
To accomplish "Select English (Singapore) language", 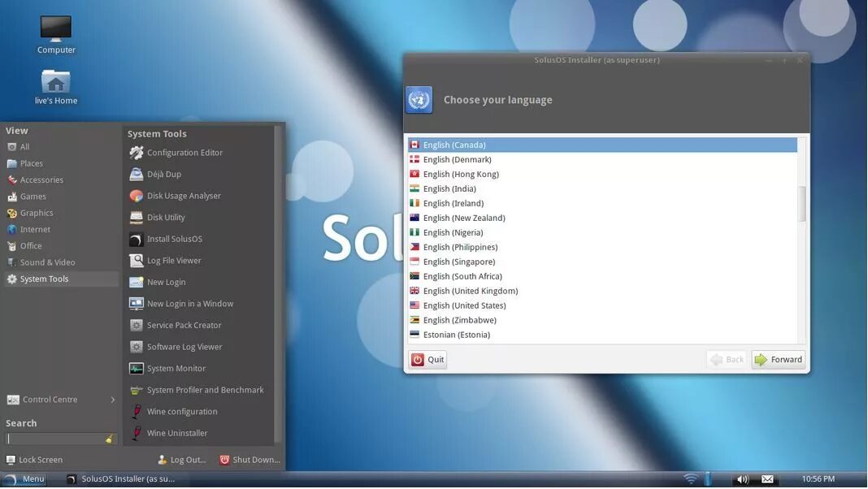I will 602,262.
